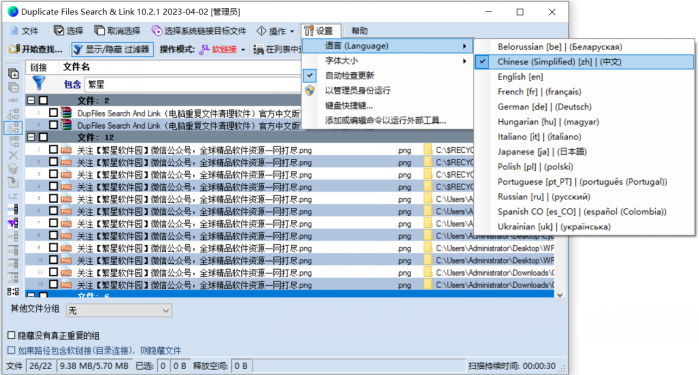
Task: Click the filter input containing 繁星
Action: tap(193, 84)
